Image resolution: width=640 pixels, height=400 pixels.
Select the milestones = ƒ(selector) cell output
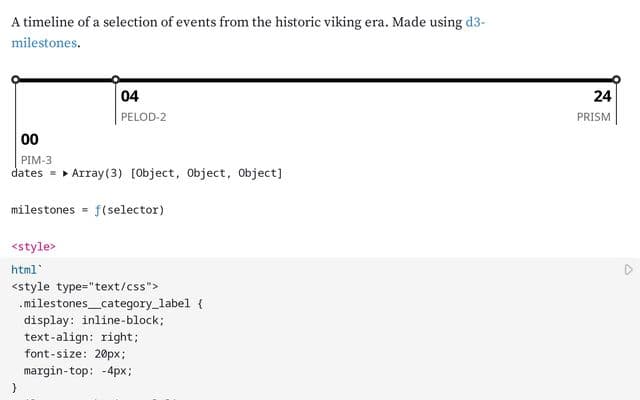click(88, 210)
